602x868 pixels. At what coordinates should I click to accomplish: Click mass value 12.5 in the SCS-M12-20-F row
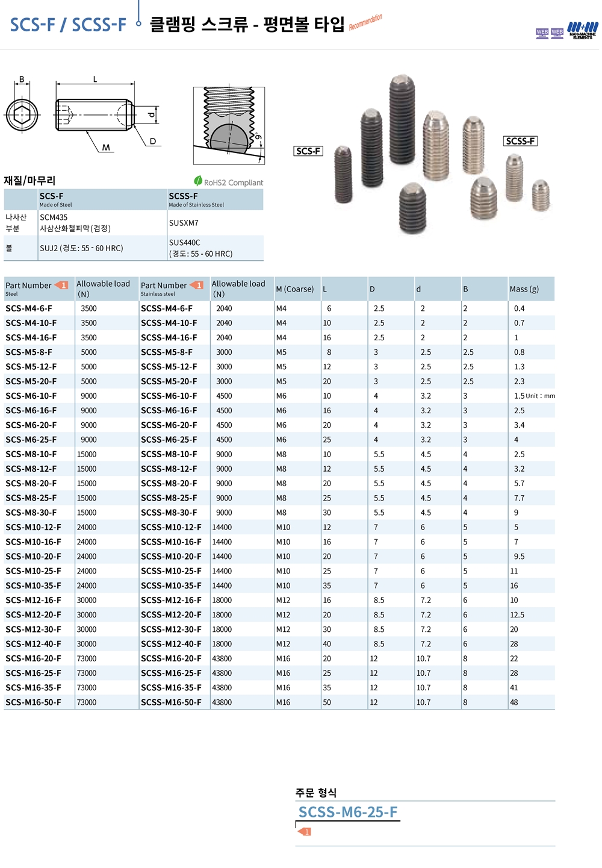[x=517, y=615]
